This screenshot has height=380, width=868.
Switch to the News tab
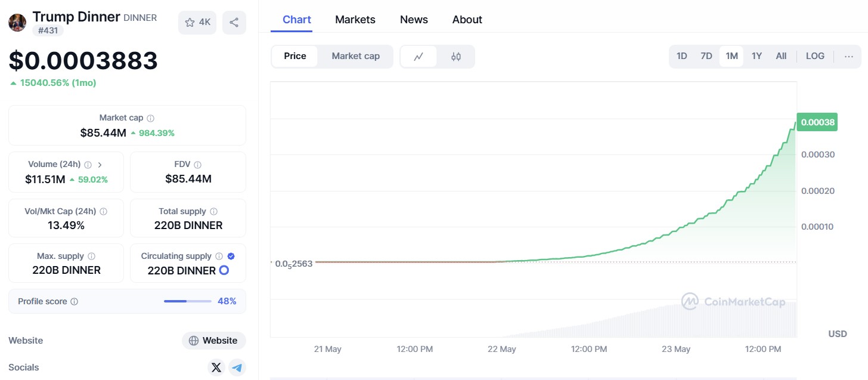[414, 20]
